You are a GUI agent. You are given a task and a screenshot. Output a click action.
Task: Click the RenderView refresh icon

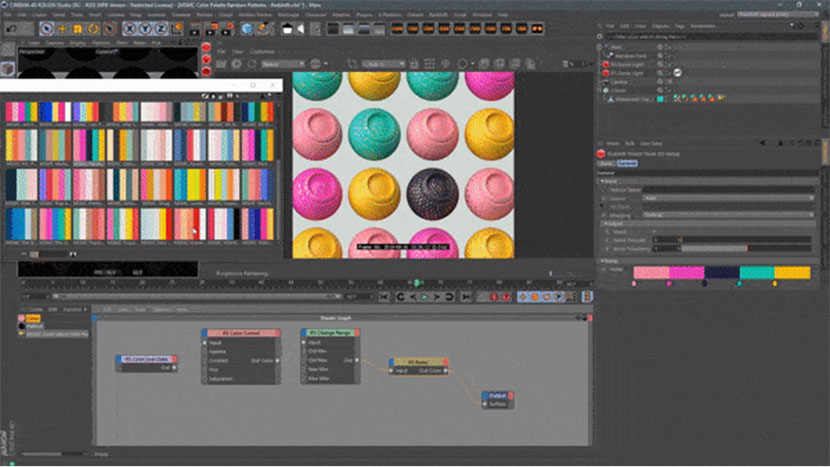[252, 64]
